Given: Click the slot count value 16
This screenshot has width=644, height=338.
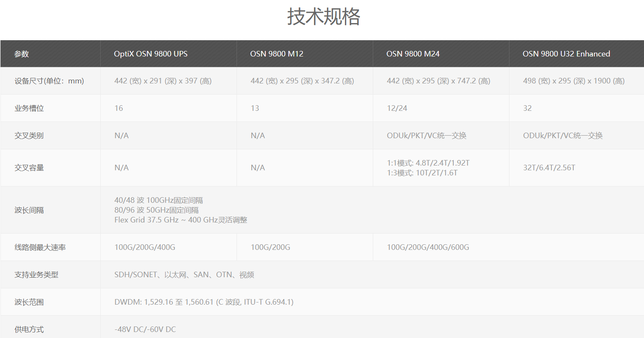Looking at the screenshot, I should pyautogui.click(x=119, y=108).
